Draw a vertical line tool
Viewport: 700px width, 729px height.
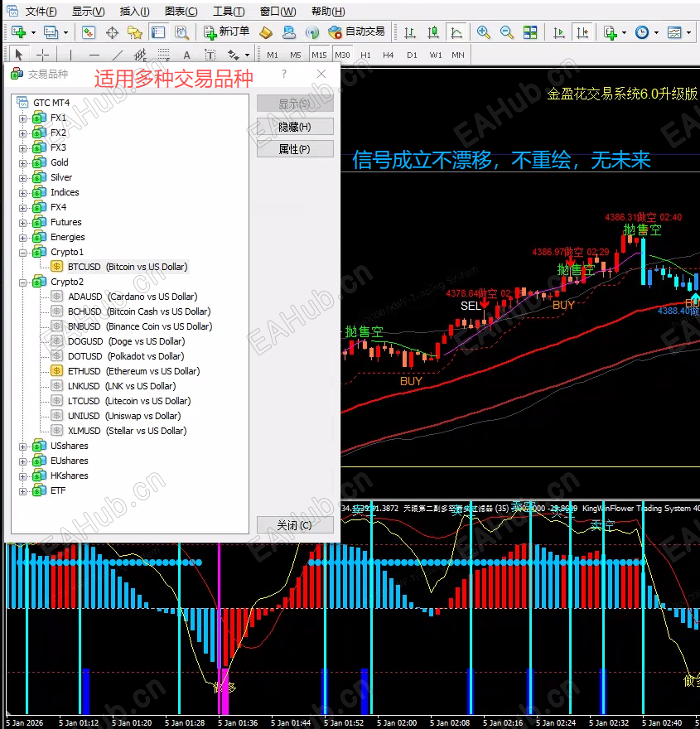coord(70,55)
